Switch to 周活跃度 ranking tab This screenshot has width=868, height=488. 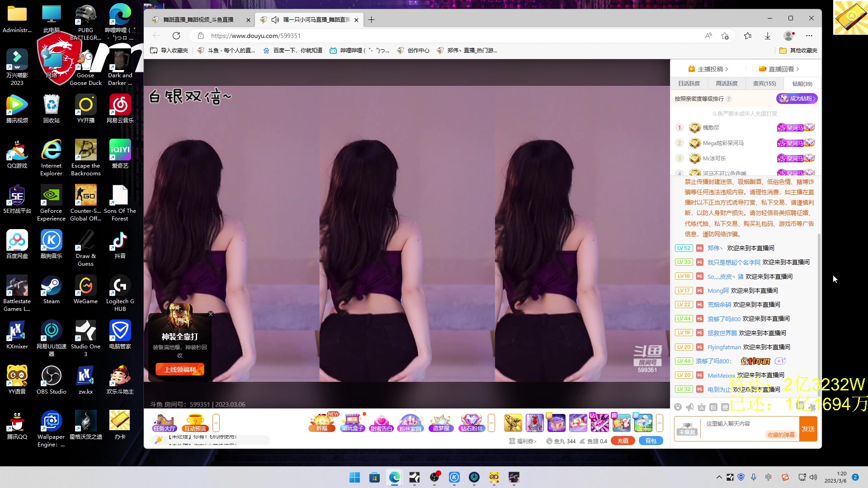[726, 84]
